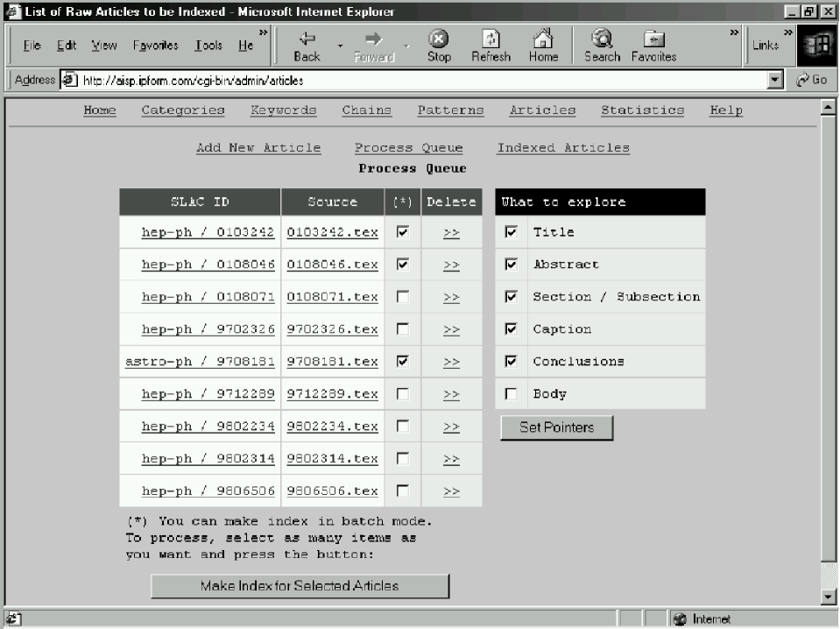Delete hep-ph / 9702326 via >> link
This screenshot has width=840, height=629.
click(452, 329)
